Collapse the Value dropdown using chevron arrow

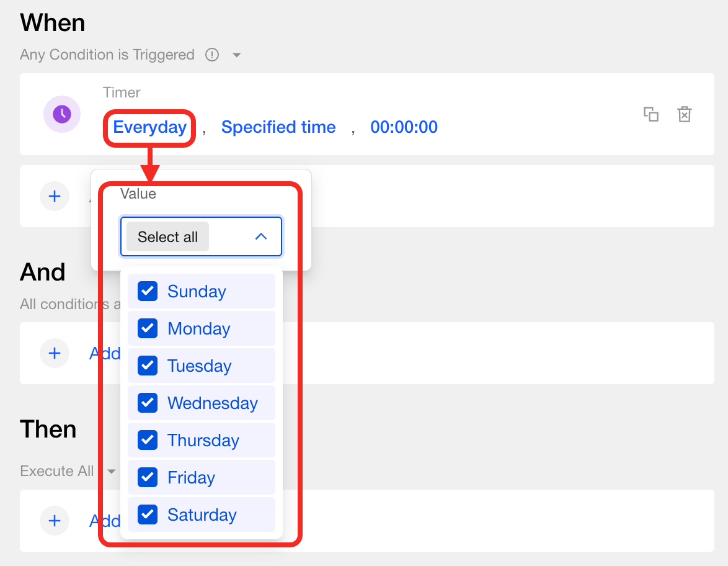pos(261,236)
